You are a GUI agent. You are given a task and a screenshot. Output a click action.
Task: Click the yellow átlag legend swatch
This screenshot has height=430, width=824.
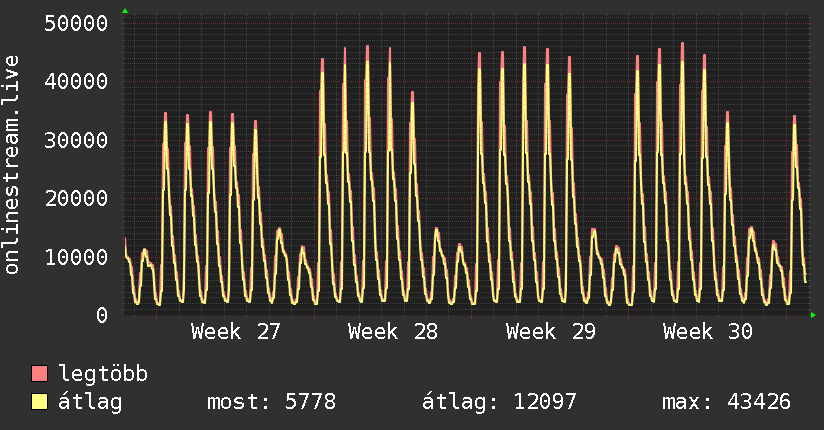point(39,402)
